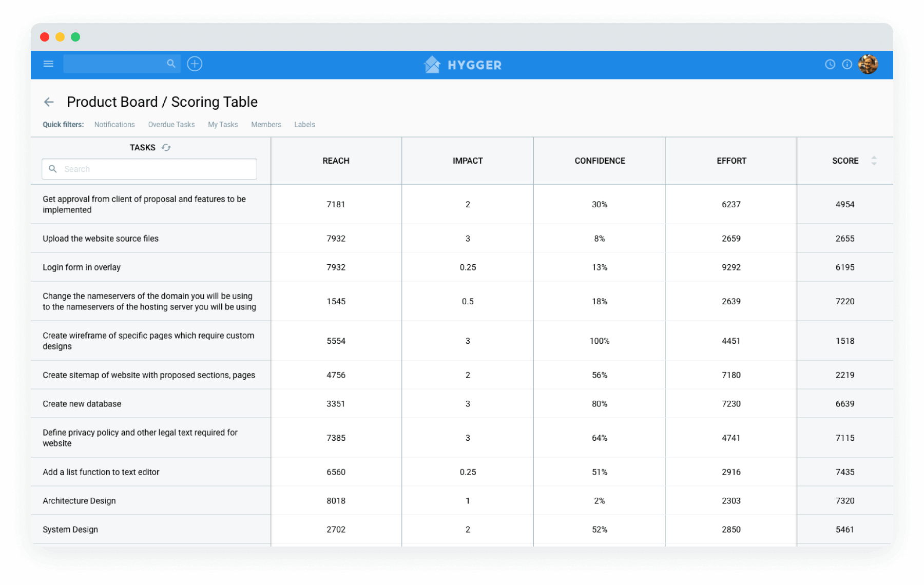Select the Architecture Design task
The image size is (924, 585).
[79, 501]
